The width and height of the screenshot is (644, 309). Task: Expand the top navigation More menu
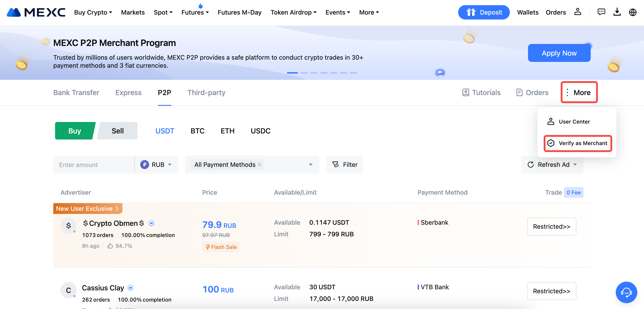click(369, 12)
